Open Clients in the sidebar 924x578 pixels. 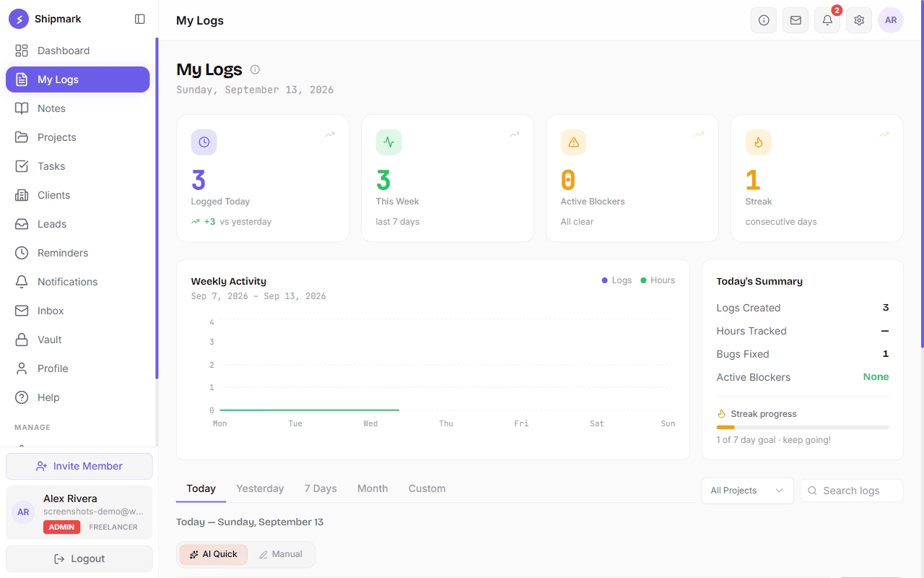[78, 195]
